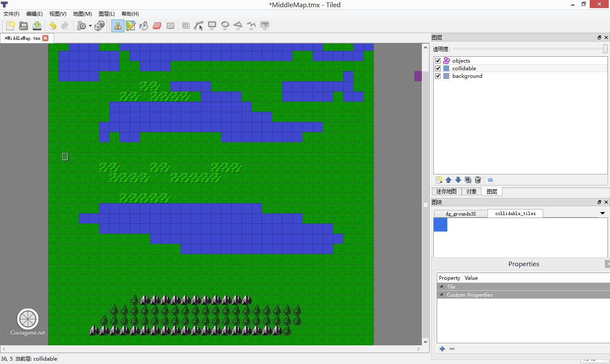Image resolution: width=610 pixels, height=364 pixels.
Task: Open a map file with the folder icon
Action: pos(24,26)
